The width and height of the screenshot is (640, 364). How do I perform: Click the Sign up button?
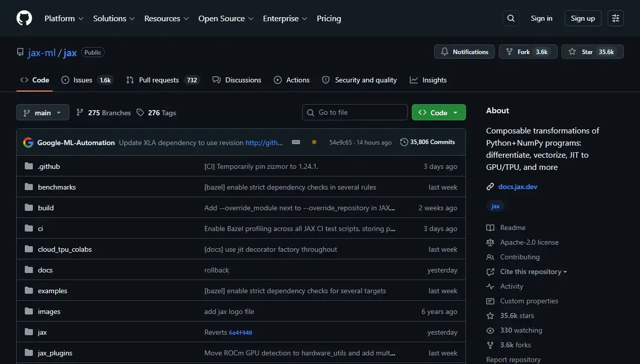click(583, 18)
